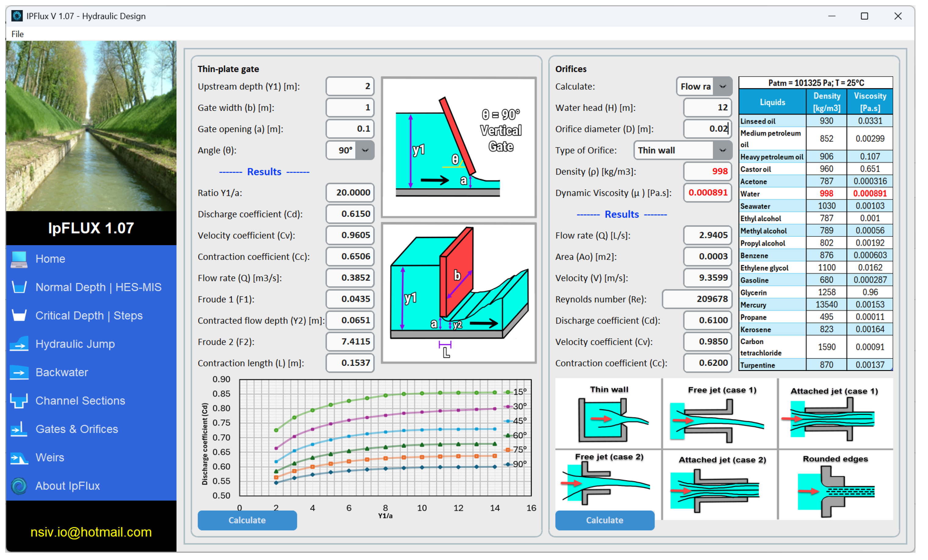Click the About IpFlux swirl icon
Screen dimensions: 928x560
coord(19,486)
